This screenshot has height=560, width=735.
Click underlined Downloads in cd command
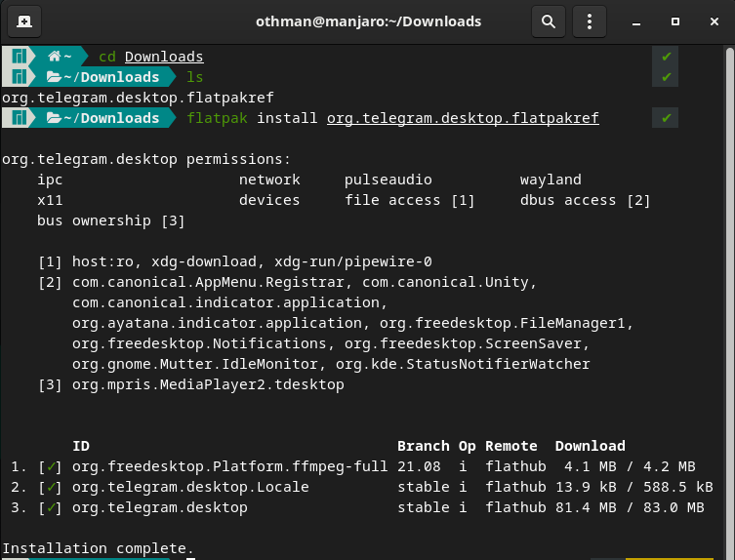pos(164,57)
